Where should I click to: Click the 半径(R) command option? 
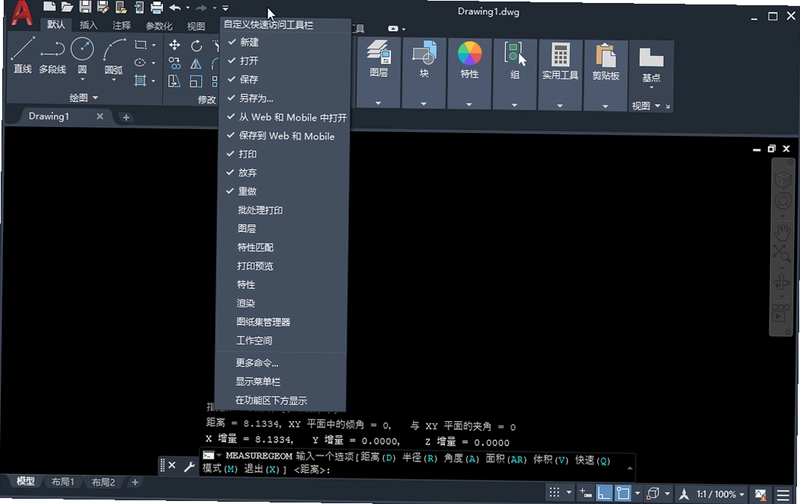[x=420, y=458]
